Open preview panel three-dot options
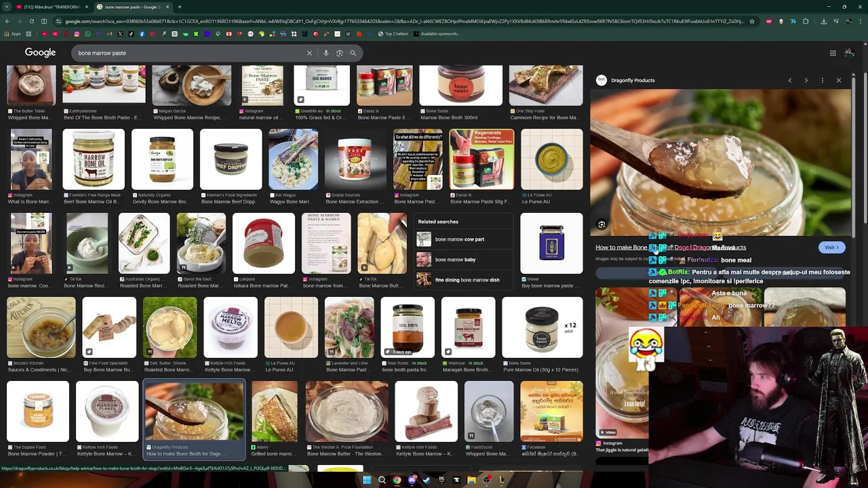The width and height of the screenshot is (868, 488). pos(822,80)
